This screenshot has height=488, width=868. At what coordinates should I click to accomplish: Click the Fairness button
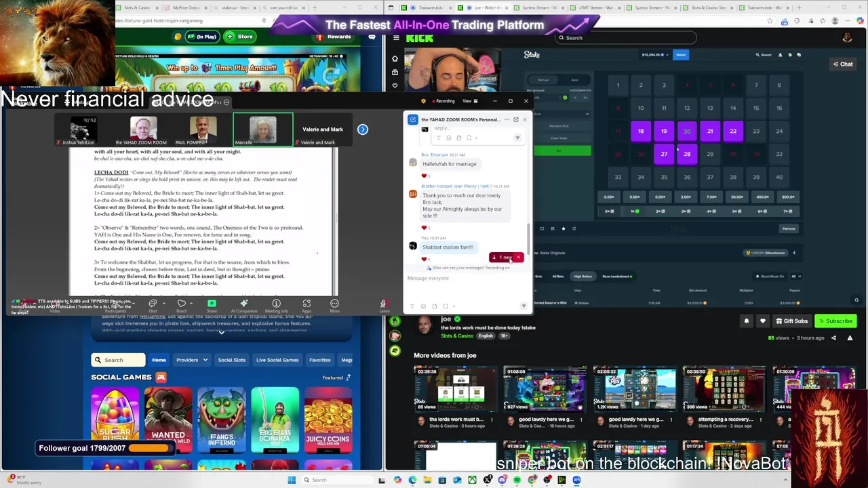(788, 228)
